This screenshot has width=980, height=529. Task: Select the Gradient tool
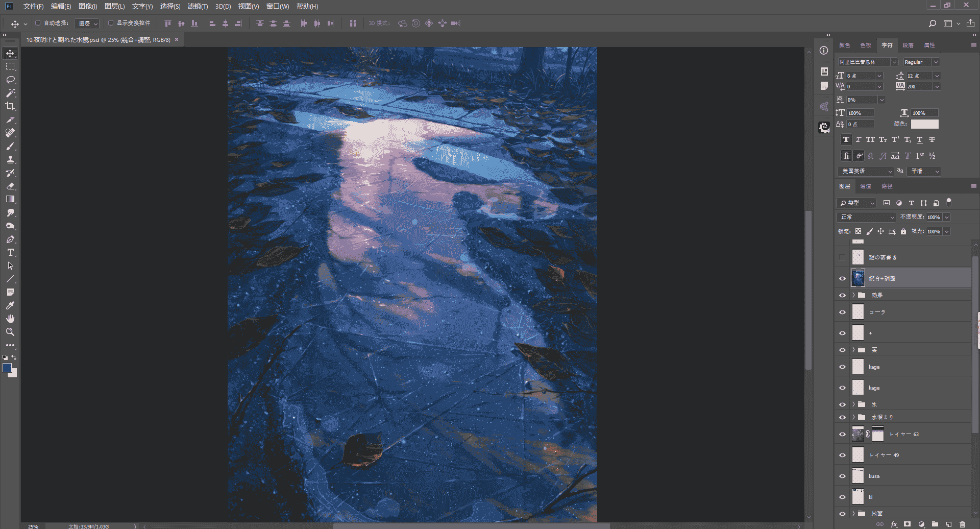[10, 199]
